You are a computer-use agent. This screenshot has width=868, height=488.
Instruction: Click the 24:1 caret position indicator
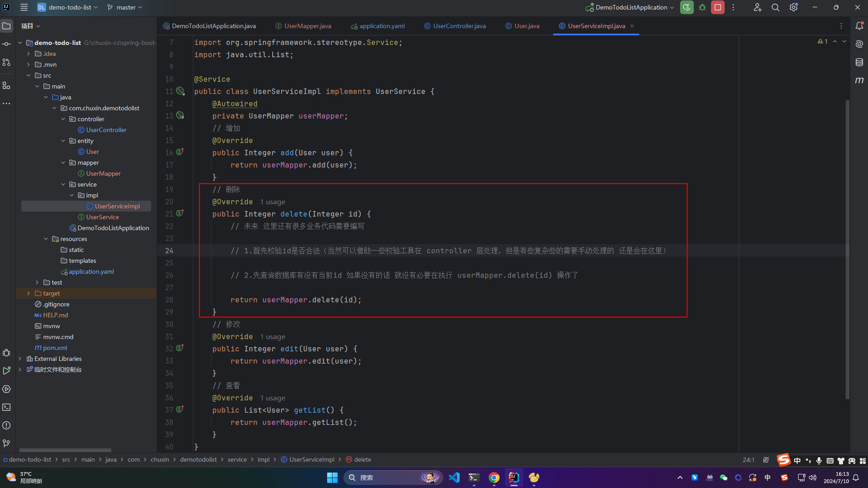coord(749,459)
